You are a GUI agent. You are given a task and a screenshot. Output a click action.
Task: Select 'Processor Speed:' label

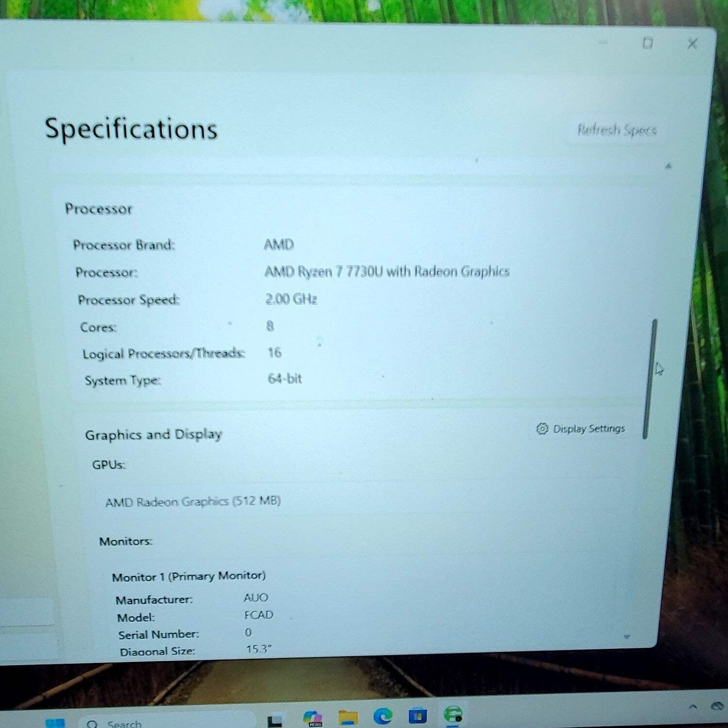(129, 300)
